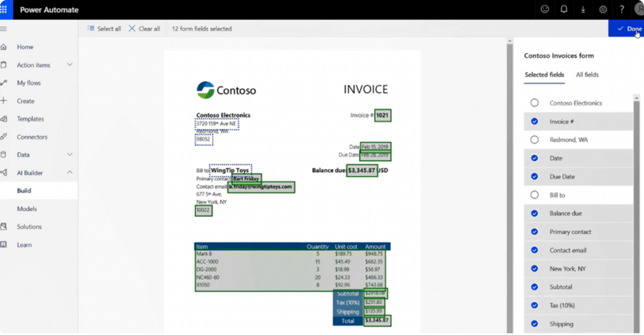Click the Clear all X icon

(132, 28)
